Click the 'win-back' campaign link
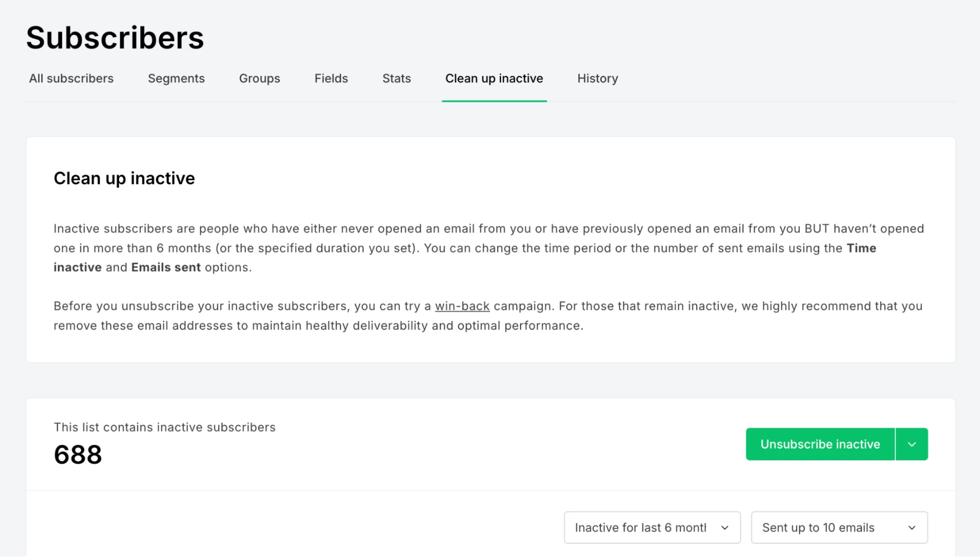 (x=462, y=306)
